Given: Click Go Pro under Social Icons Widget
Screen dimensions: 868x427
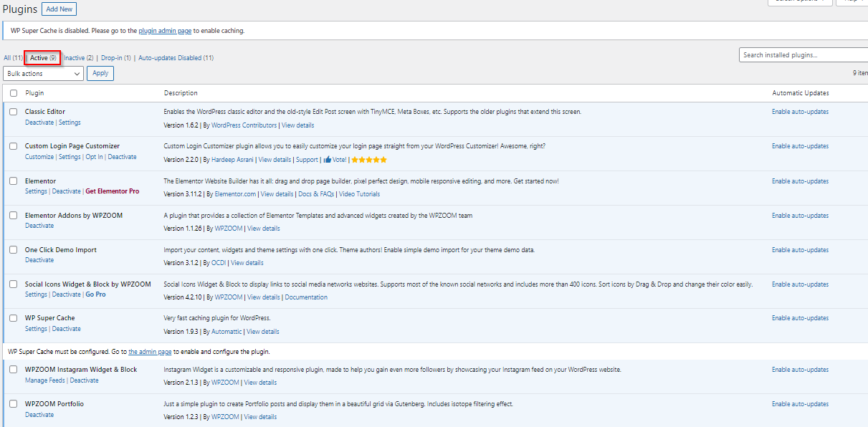Looking at the screenshot, I should point(95,294).
